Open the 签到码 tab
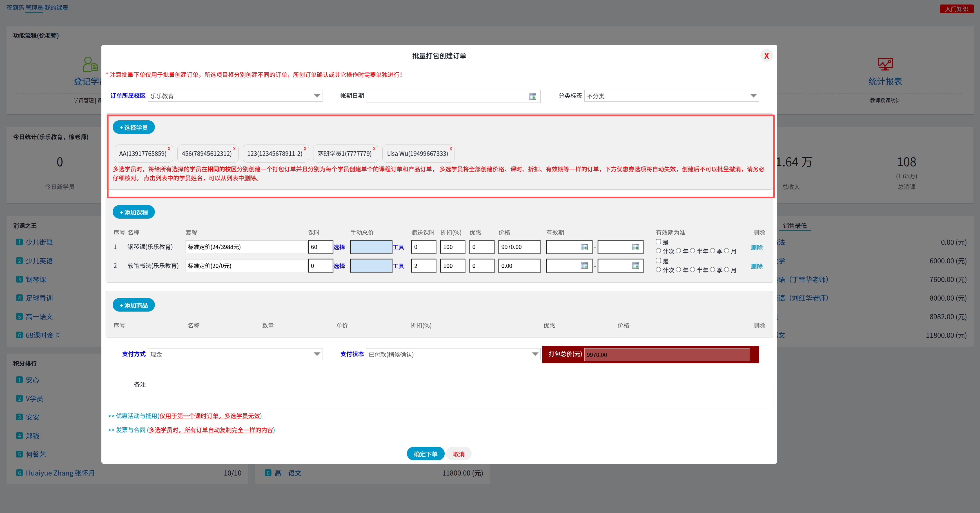 tap(15, 8)
